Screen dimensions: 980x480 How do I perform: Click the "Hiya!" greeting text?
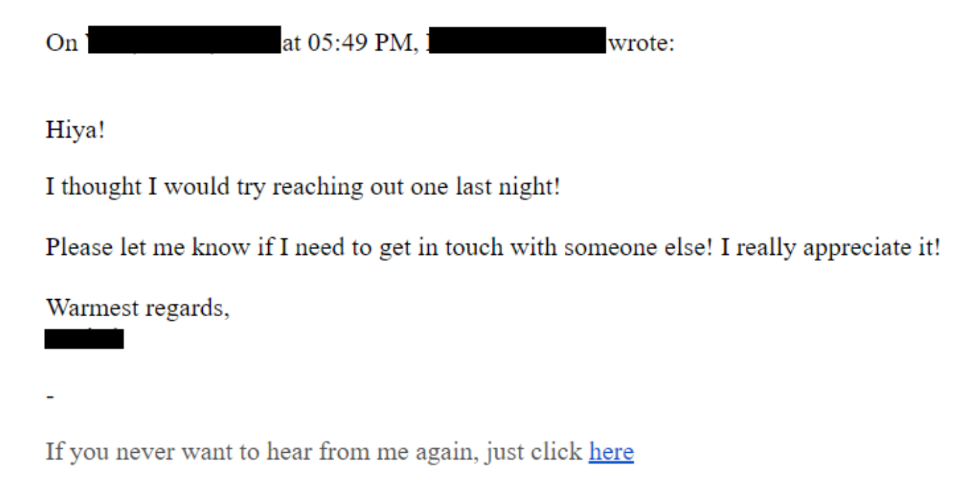coord(76,129)
